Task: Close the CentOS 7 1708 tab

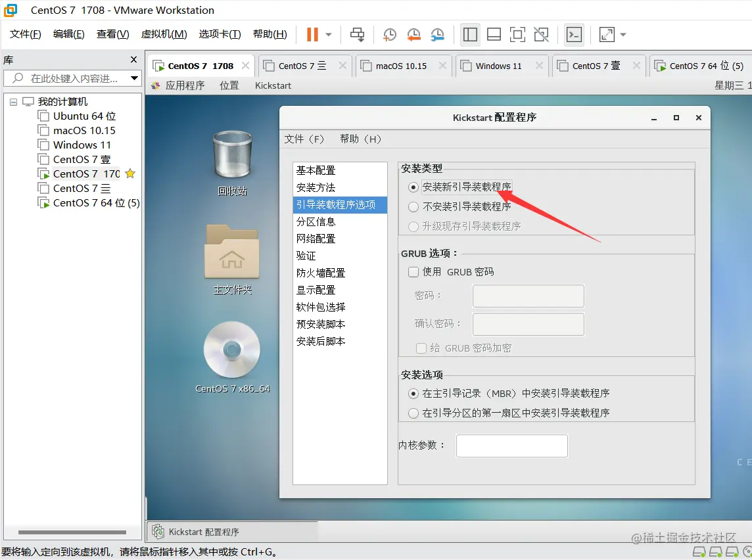Action: tap(246, 65)
